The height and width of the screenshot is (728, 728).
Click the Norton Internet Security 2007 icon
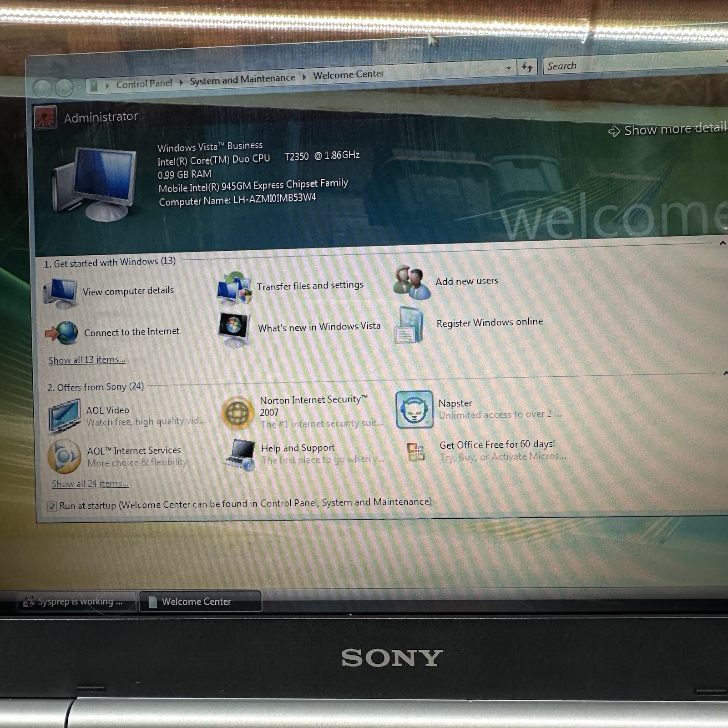tap(237, 413)
